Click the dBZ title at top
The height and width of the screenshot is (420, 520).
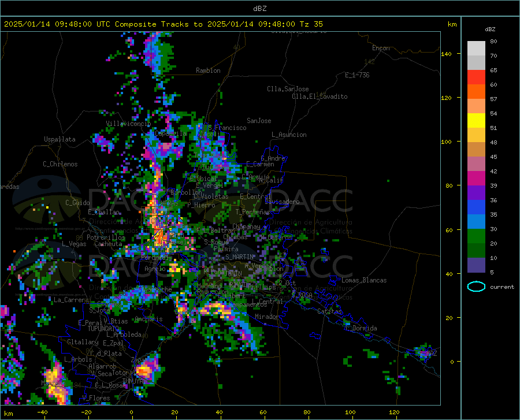[x=259, y=9]
